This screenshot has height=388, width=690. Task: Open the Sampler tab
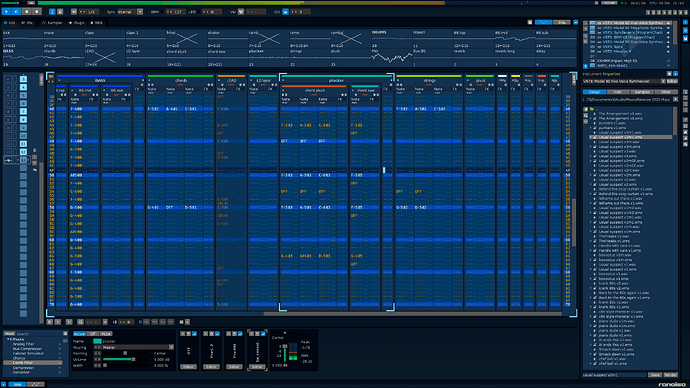(x=52, y=22)
